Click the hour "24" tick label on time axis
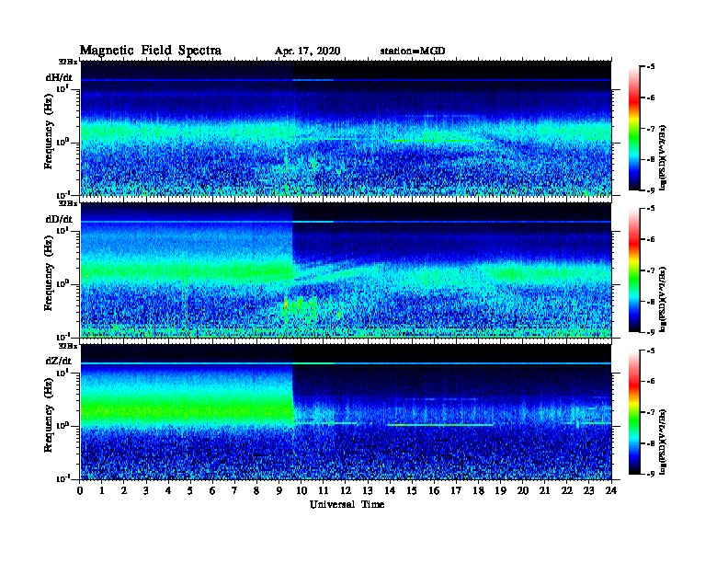This screenshot has width=728, height=563. (x=611, y=490)
